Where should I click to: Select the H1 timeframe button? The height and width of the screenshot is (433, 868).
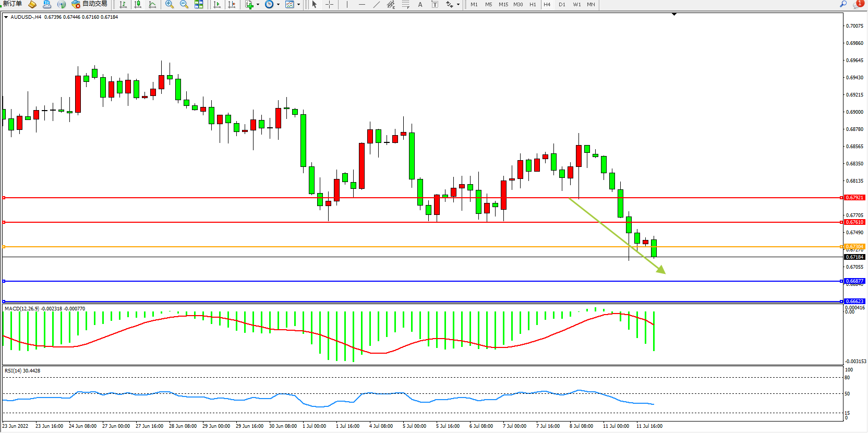coord(533,4)
